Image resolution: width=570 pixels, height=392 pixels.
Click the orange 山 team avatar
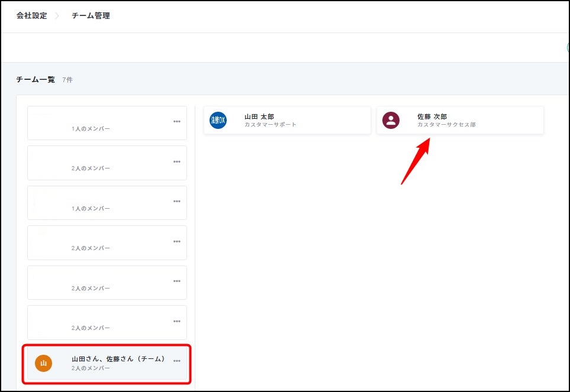(x=43, y=363)
